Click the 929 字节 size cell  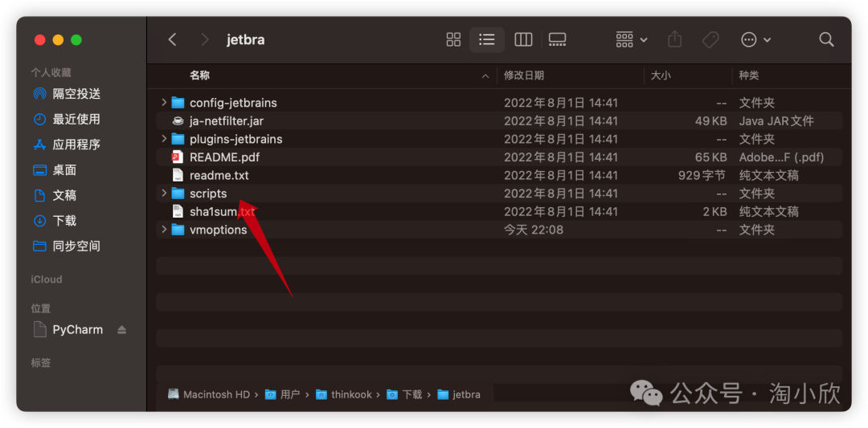[702, 175]
